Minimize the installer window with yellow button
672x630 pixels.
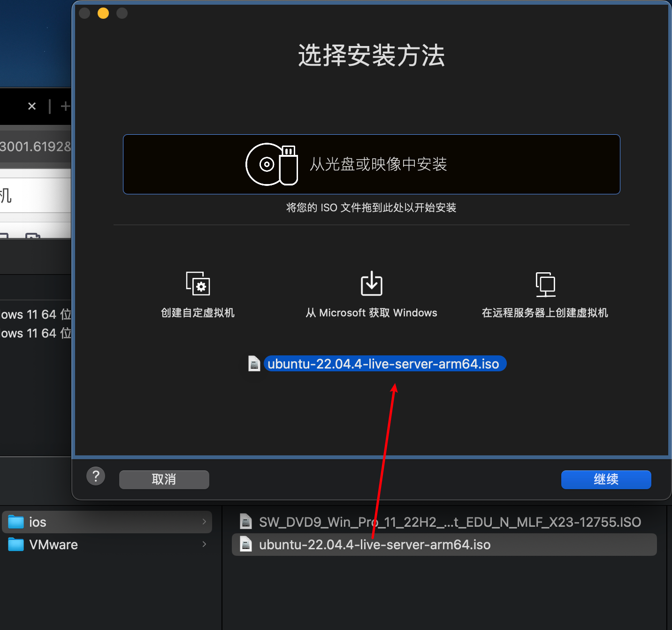pyautogui.click(x=103, y=13)
